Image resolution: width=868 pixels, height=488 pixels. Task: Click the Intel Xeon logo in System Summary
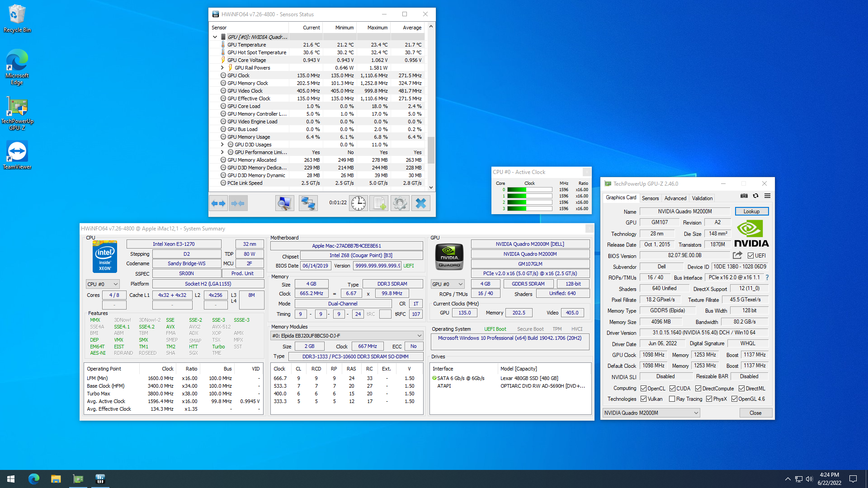[x=105, y=256]
